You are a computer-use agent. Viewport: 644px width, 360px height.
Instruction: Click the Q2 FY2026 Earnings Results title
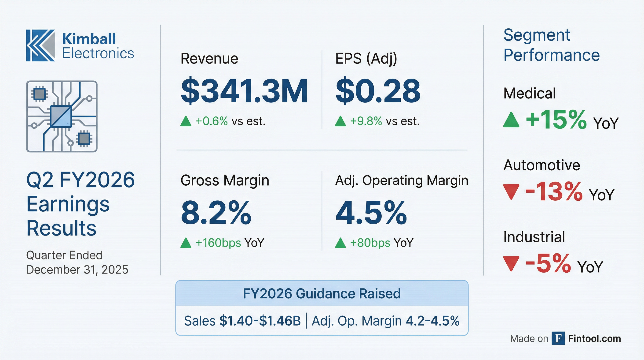(x=80, y=204)
